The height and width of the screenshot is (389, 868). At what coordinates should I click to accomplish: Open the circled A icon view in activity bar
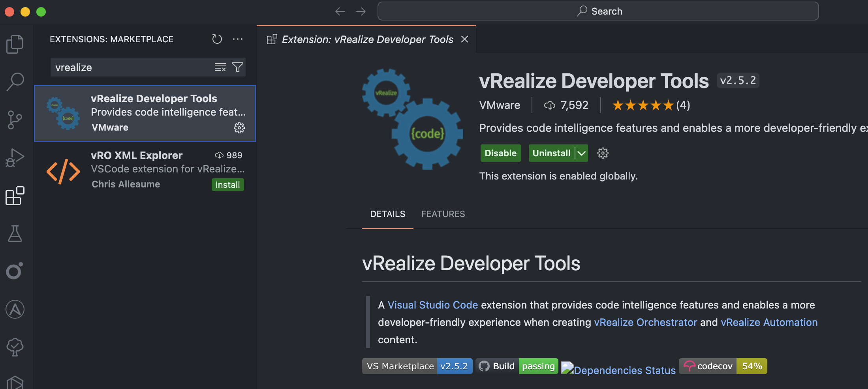pos(15,309)
